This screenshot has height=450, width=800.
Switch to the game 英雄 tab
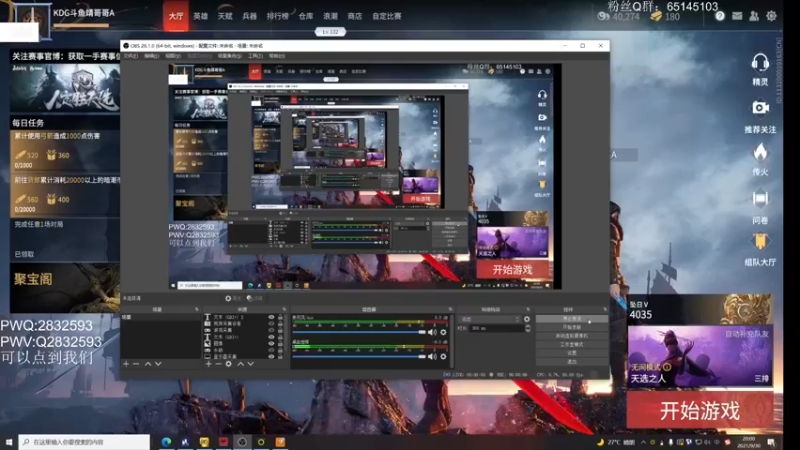tap(201, 16)
